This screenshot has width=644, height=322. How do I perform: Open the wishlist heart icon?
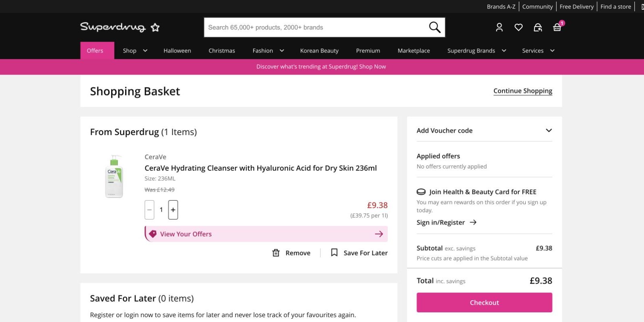click(518, 27)
